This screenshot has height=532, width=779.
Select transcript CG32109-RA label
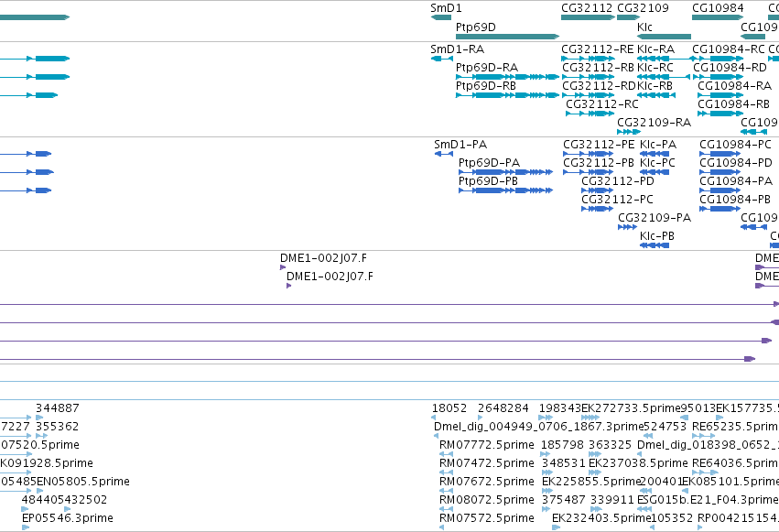tap(654, 122)
